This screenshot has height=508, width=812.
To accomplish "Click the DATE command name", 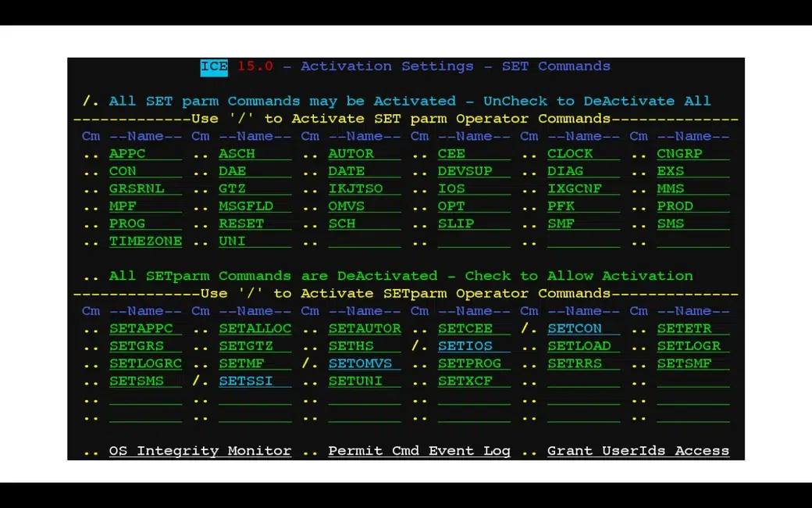I will tap(346, 172).
